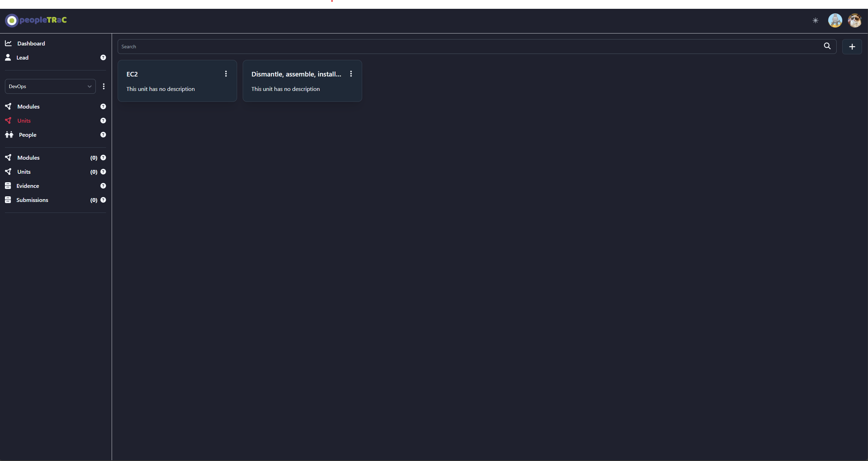Open the cat avatar profile

click(x=855, y=20)
